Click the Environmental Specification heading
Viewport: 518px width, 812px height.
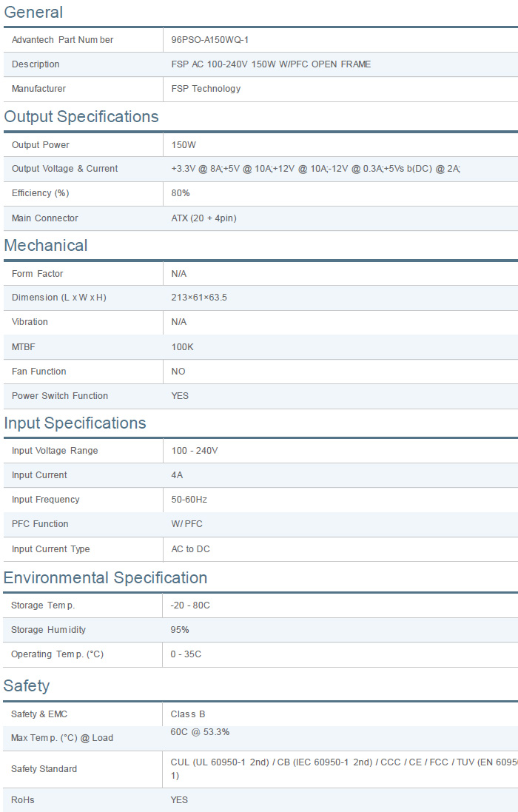coord(106,578)
